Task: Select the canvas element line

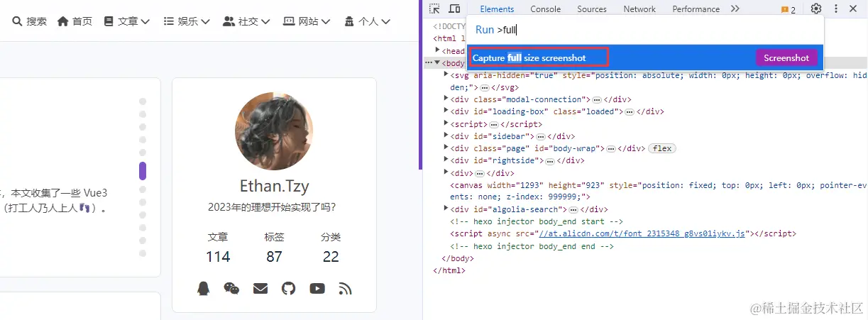Action: [x=659, y=191]
